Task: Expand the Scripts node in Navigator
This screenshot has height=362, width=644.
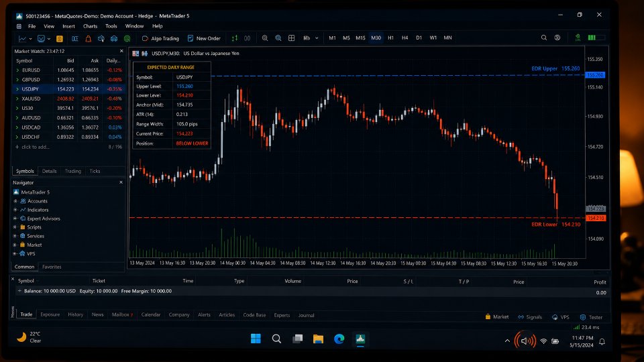Action: (15, 227)
